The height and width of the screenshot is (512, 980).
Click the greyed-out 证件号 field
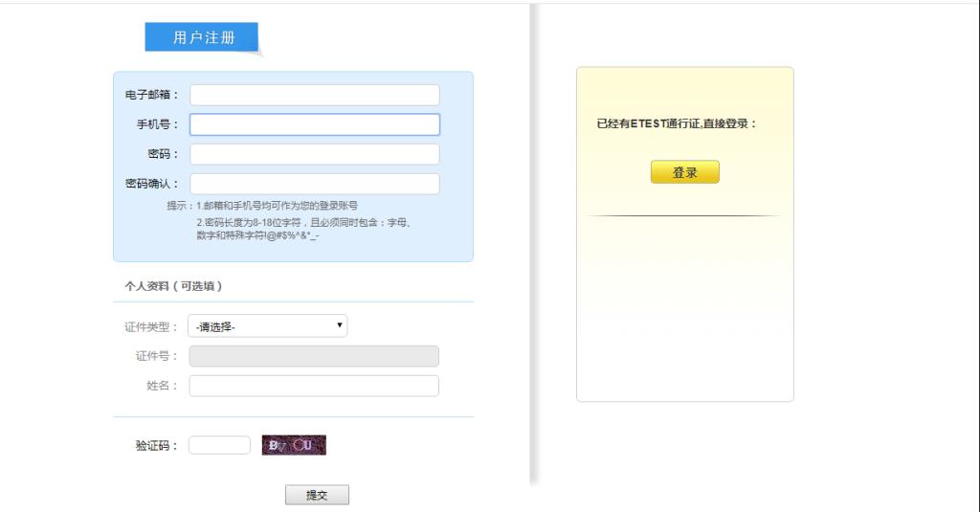pyautogui.click(x=314, y=356)
